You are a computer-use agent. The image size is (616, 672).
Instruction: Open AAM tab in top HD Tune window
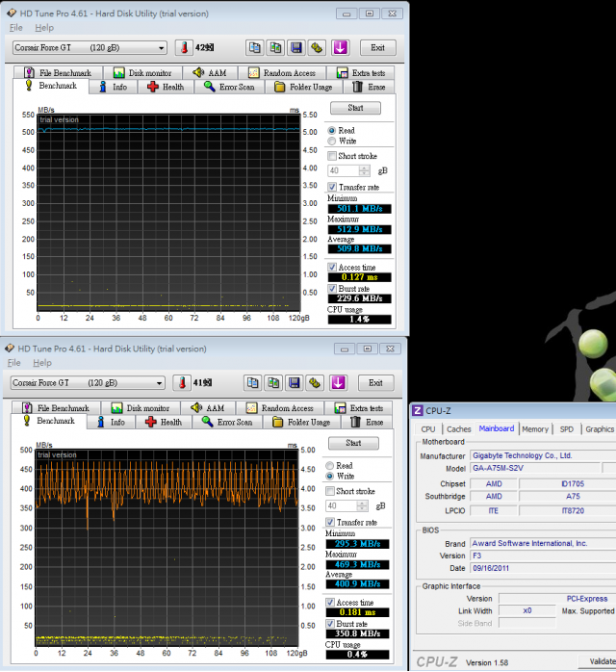tap(210, 73)
